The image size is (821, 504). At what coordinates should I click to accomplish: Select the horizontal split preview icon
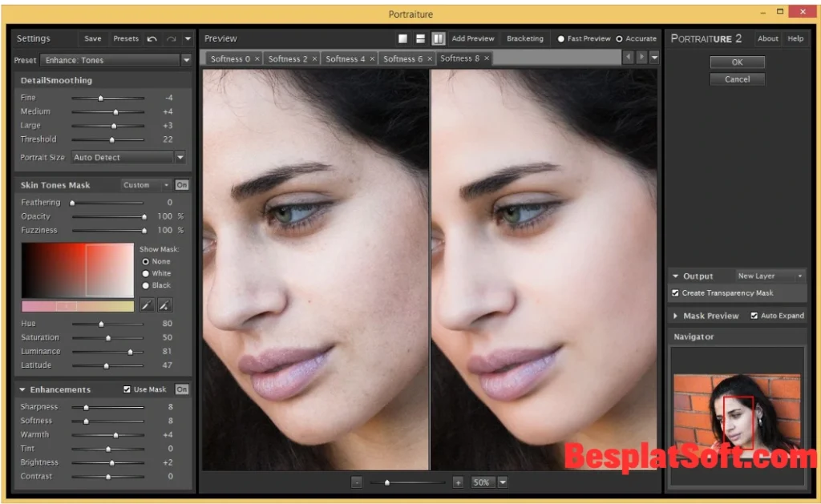[x=419, y=38]
